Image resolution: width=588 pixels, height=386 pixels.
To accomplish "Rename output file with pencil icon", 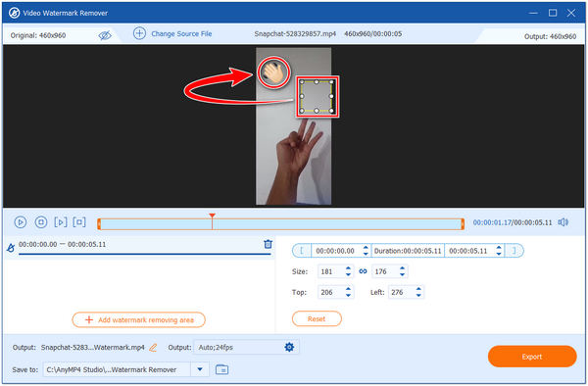I will pos(153,348).
